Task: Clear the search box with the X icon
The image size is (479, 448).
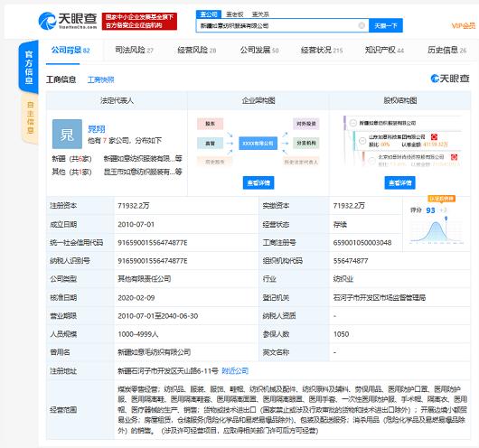Action: coord(362,25)
